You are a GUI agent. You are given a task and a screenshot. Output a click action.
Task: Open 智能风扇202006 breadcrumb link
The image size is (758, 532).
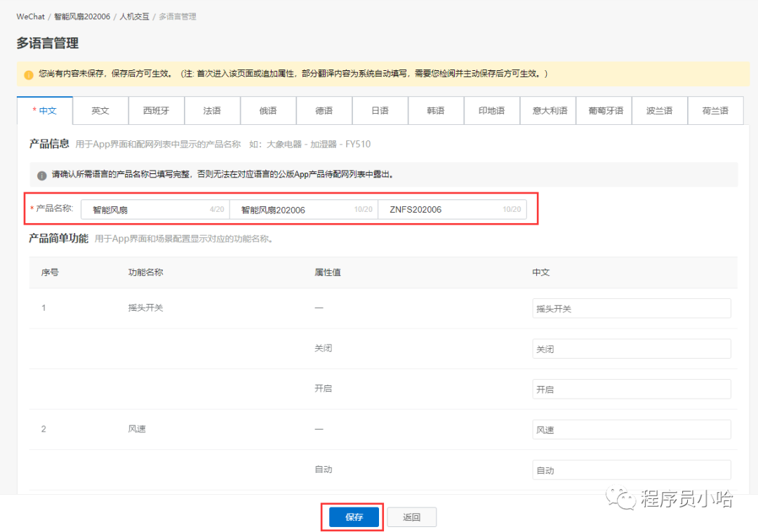[82, 16]
